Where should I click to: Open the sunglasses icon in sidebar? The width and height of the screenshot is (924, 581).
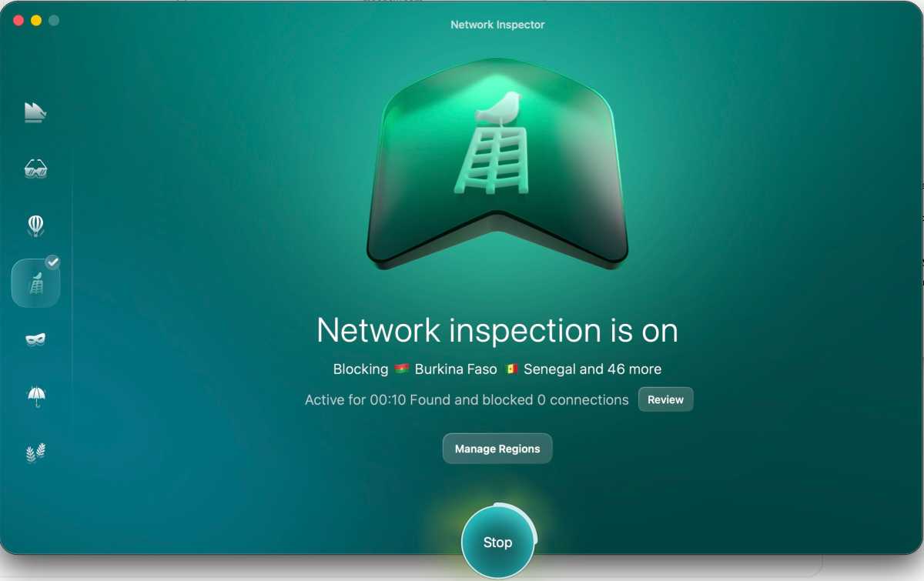(x=35, y=169)
